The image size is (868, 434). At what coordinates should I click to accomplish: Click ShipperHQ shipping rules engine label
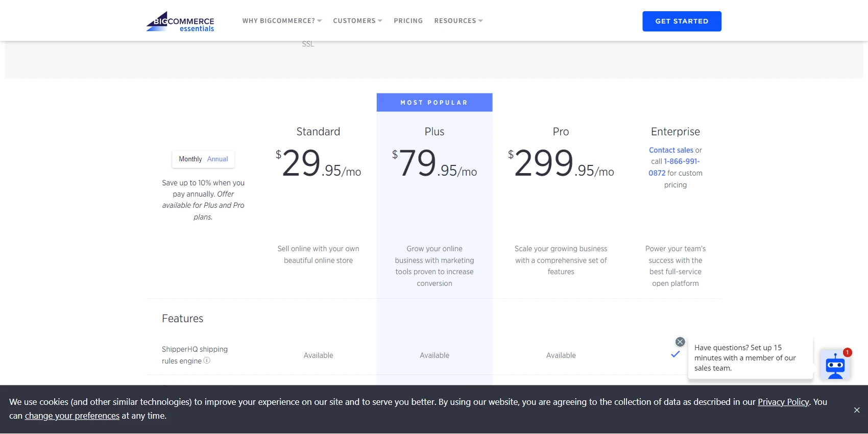click(x=195, y=355)
